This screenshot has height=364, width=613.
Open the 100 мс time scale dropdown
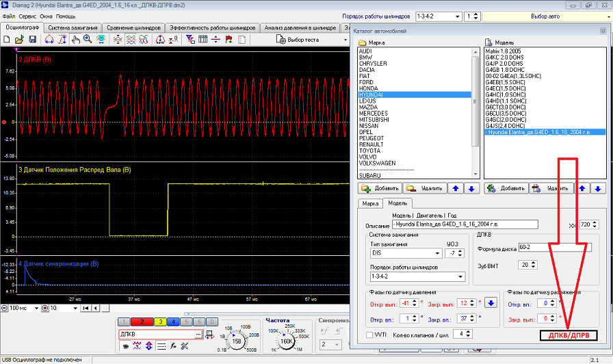[36, 308]
